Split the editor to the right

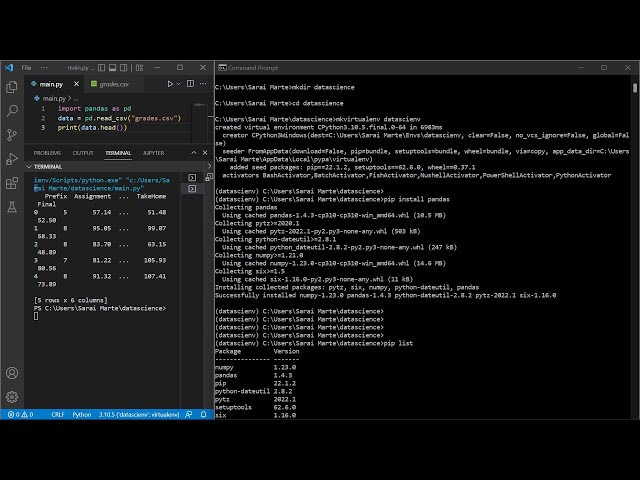pos(190,84)
